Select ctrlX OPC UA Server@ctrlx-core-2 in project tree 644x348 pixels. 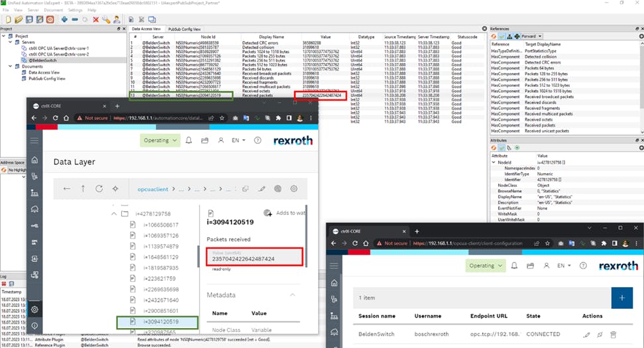pos(58,54)
